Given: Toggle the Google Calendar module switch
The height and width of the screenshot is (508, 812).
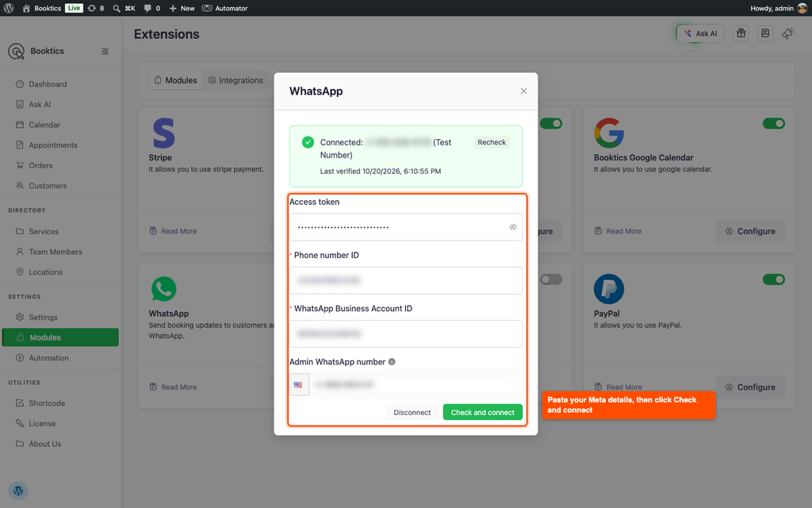Looking at the screenshot, I should click(x=774, y=123).
